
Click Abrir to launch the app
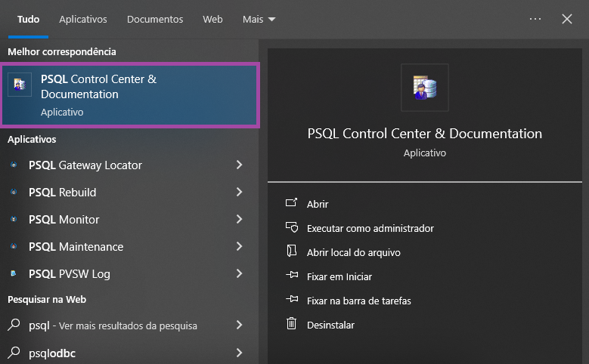pyautogui.click(x=318, y=204)
